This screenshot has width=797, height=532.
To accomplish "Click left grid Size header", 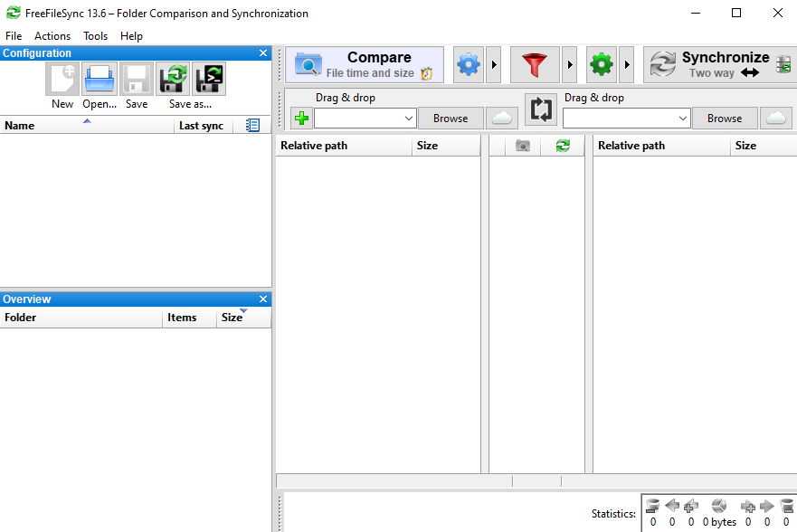I will 446,146.
